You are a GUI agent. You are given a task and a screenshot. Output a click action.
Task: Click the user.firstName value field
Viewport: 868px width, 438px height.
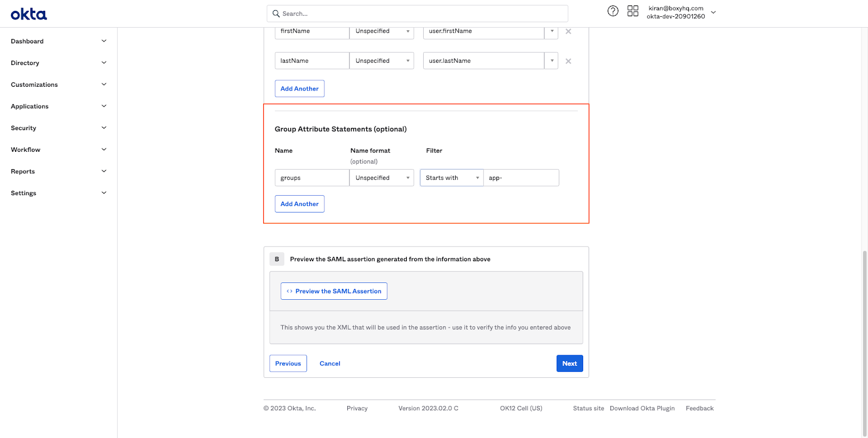tap(484, 31)
